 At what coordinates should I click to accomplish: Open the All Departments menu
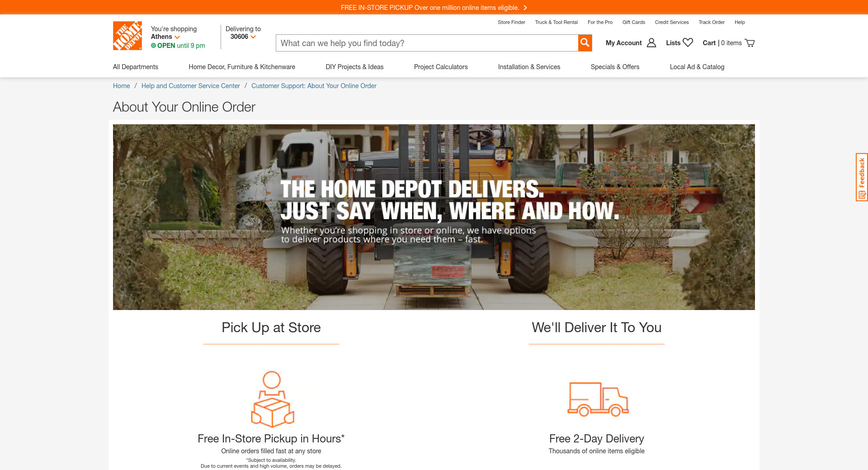click(x=136, y=67)
